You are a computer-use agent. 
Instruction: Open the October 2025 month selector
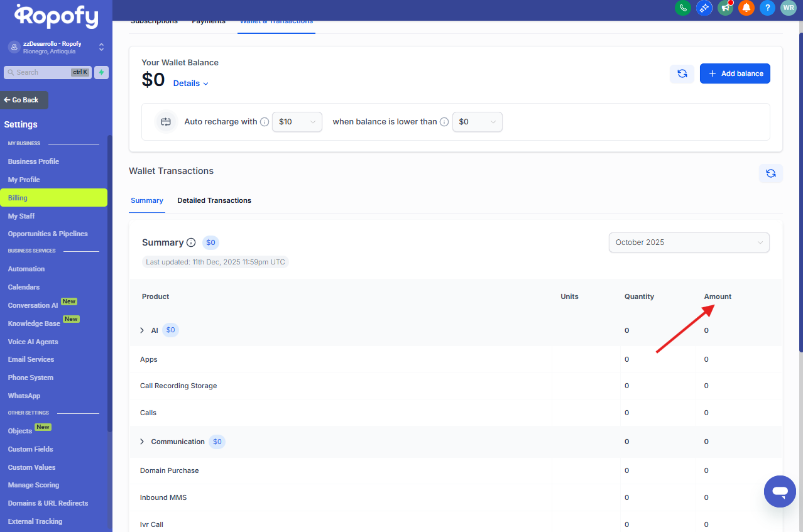point(689,242)
